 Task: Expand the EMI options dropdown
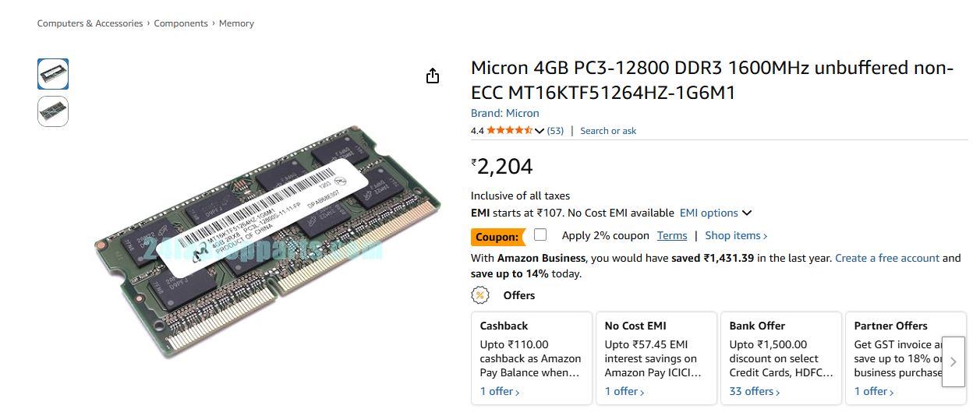pos(715,213)
